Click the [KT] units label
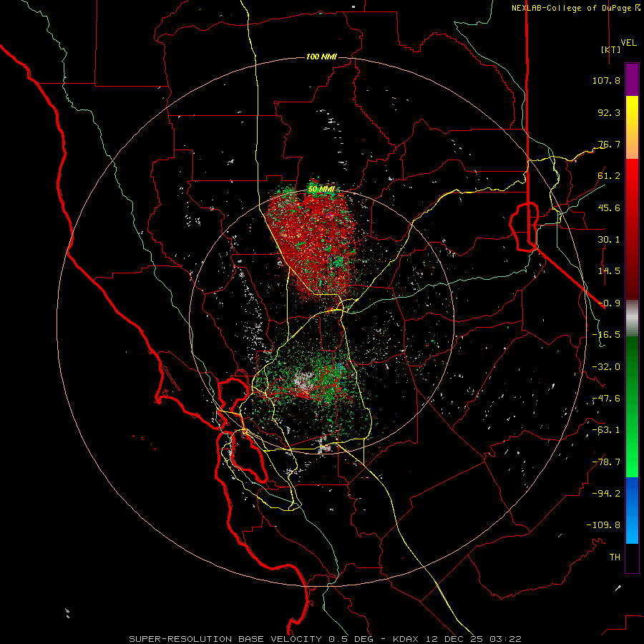Image resolution: width=644 pixels, height=644 pixels. point(610,49)
